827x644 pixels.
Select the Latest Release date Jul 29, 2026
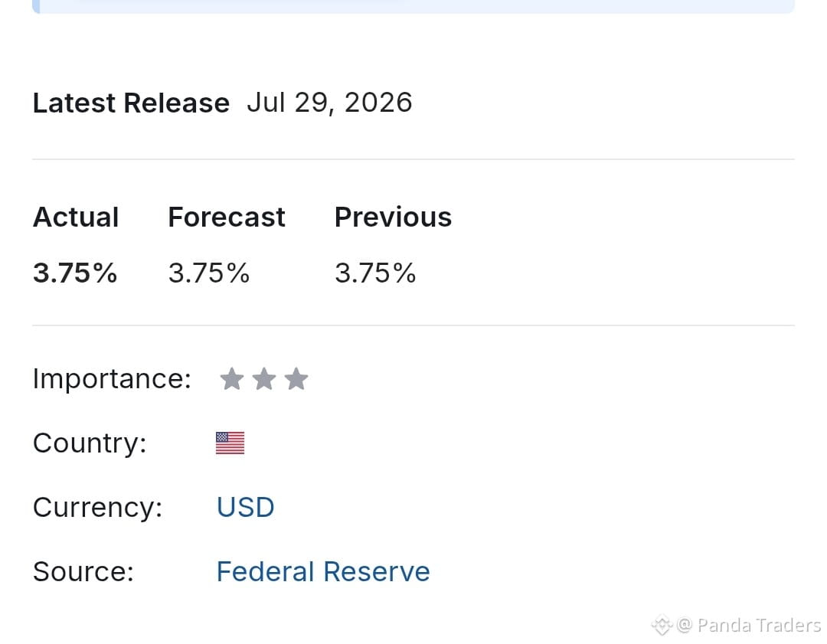pos(329,103)
